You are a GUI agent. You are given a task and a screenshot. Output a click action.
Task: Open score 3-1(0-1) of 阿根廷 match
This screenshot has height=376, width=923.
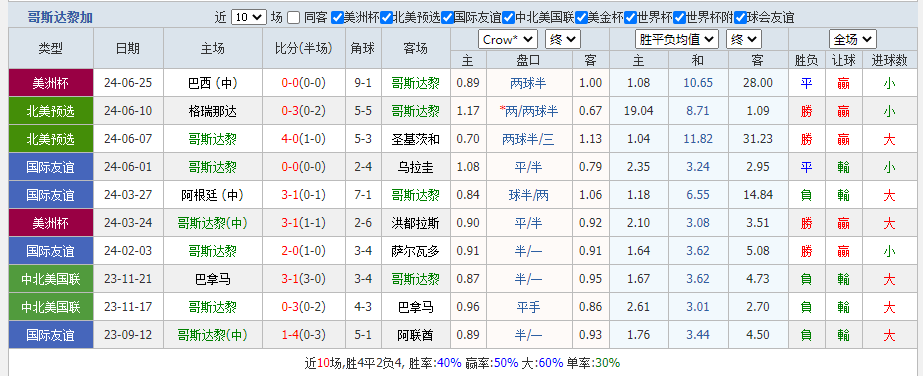(x=303, y=195)
